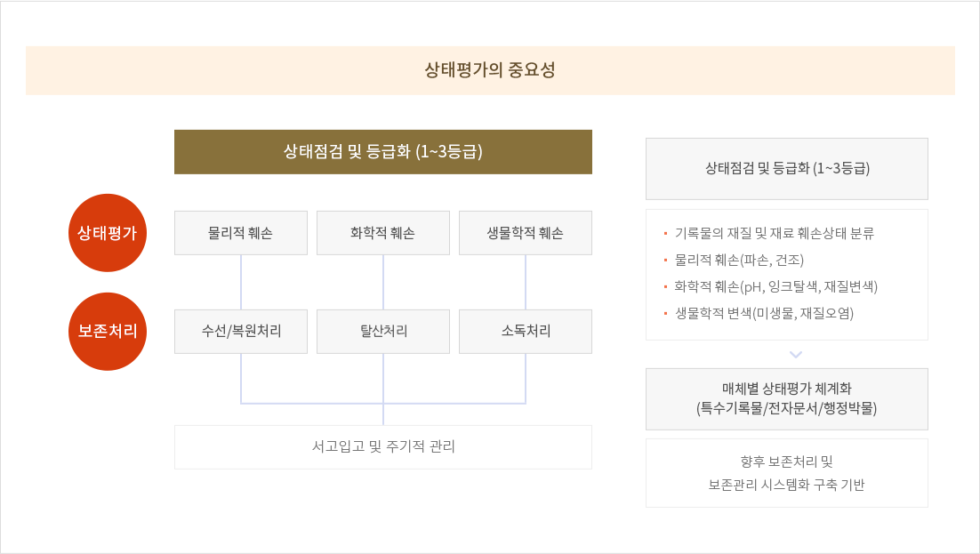Click bullet item 물리적 훼손(파손, 건조)
This screenshot has height=554, width=980.
tap(739, 261)
